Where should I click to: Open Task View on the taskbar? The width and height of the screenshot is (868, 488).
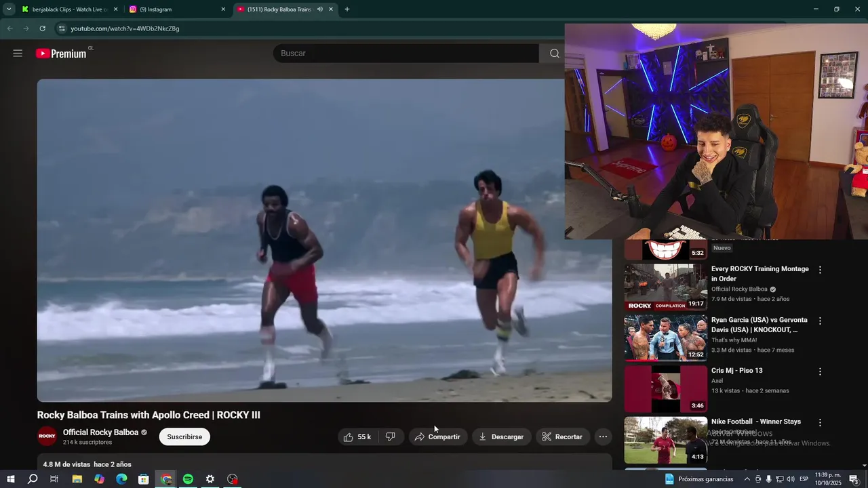point(54,479)
